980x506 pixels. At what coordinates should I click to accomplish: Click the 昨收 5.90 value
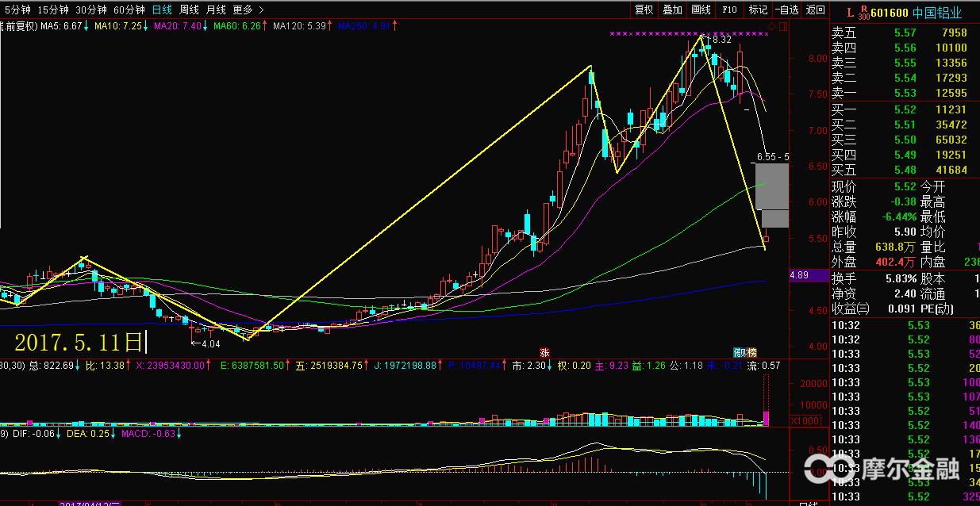coord(905,232)
